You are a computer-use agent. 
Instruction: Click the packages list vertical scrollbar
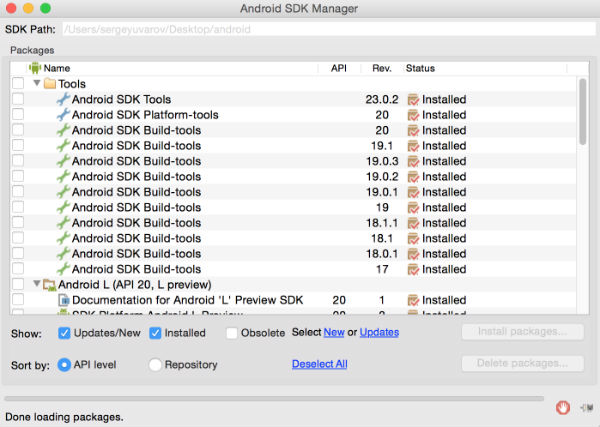[582, 113]
